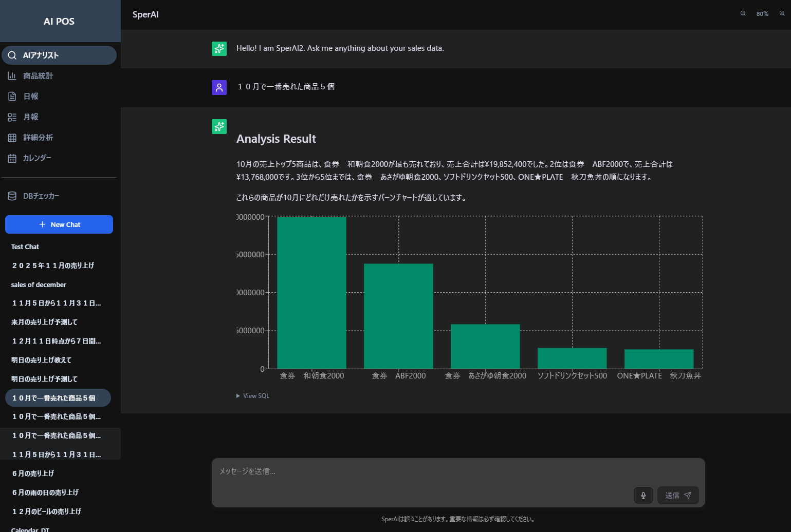This screenshot has height=532, width=791.
Task: Click the SperAI title in top bar
Action: tap(145, 14)
